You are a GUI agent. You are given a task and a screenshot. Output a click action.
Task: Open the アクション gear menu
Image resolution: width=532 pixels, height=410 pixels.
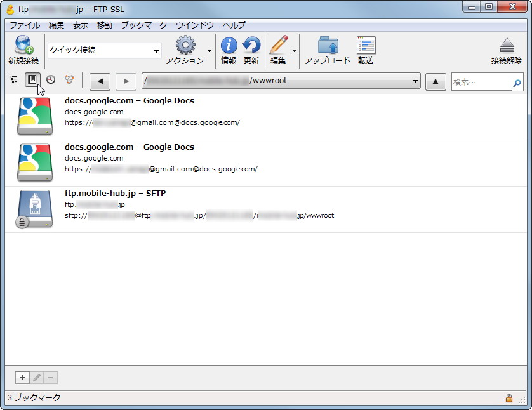pyautogui.click(x=185, y=45)
